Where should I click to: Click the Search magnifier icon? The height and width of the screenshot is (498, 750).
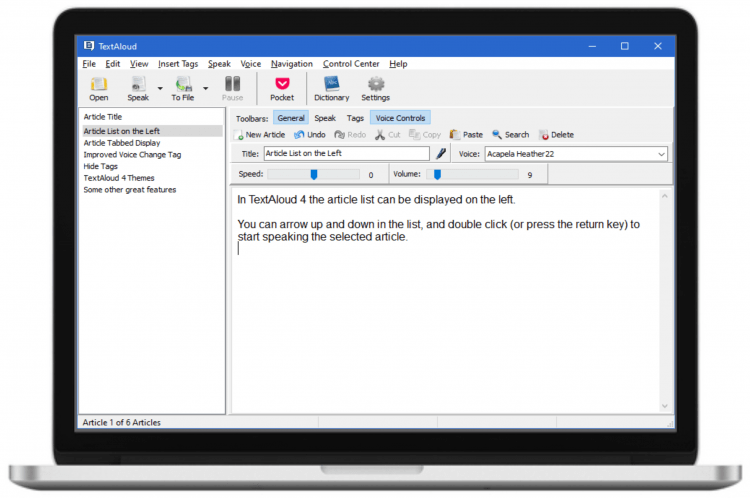497,135
